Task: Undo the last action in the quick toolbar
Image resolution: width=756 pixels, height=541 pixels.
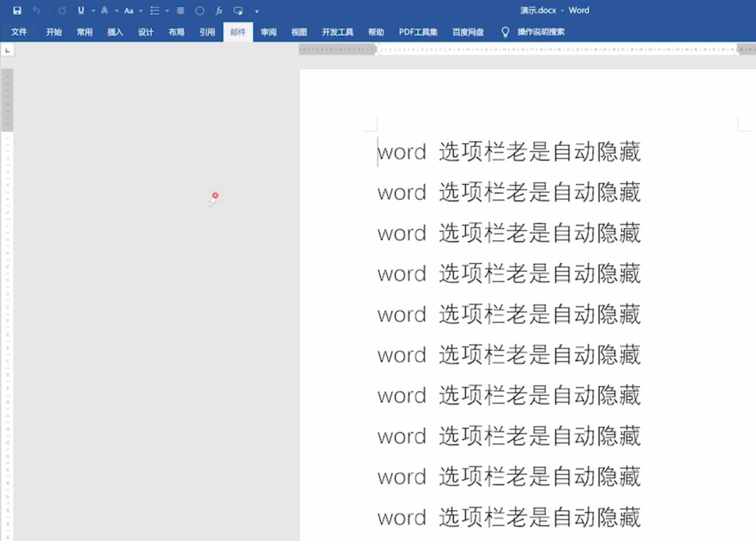Action: 36,10
